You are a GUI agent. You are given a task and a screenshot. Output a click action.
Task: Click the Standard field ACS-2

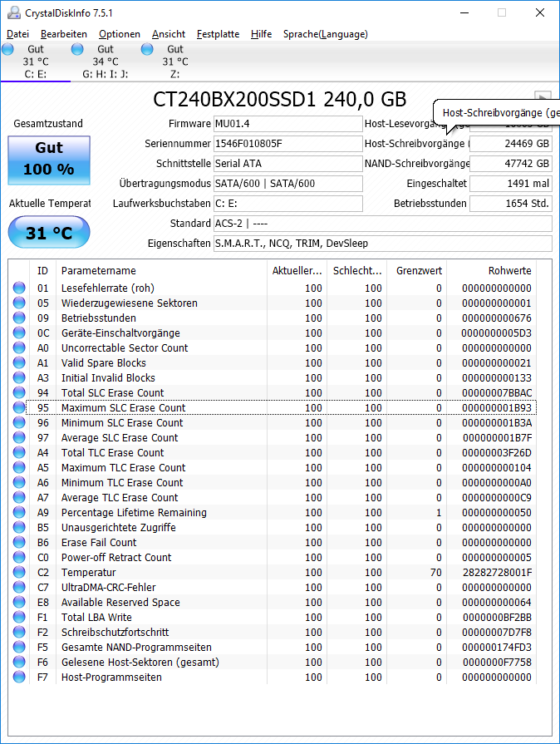click(x=383, y=224)
